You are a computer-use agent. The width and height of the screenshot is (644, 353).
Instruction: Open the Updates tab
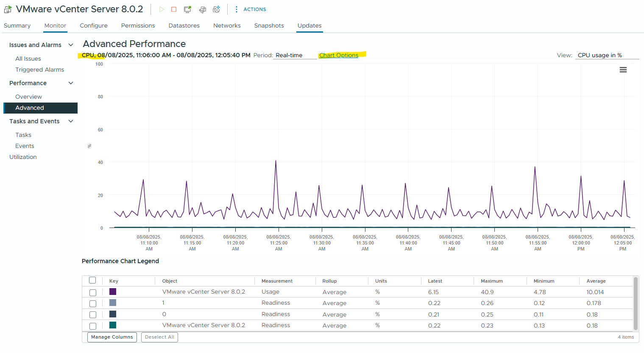click(309, 25)
